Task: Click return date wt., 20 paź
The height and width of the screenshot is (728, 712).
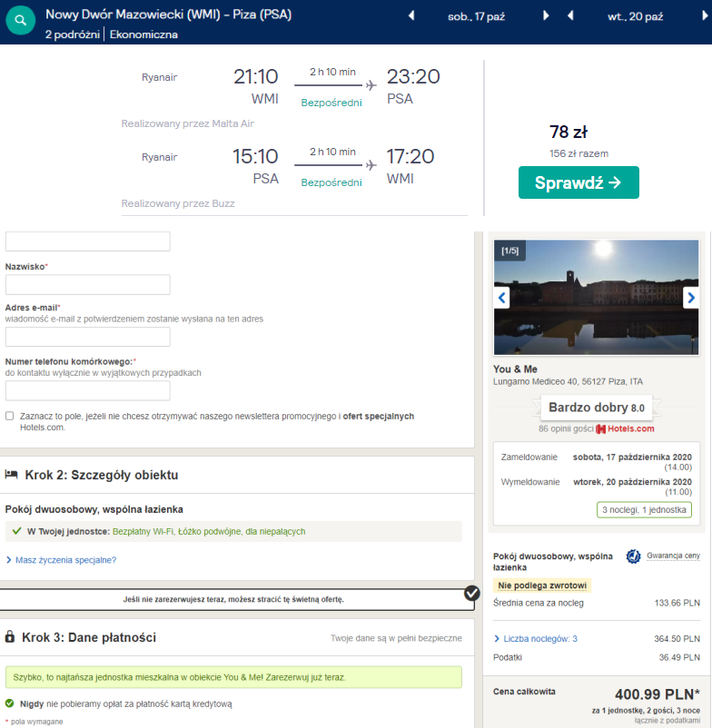Action: (x=635, y=16)
